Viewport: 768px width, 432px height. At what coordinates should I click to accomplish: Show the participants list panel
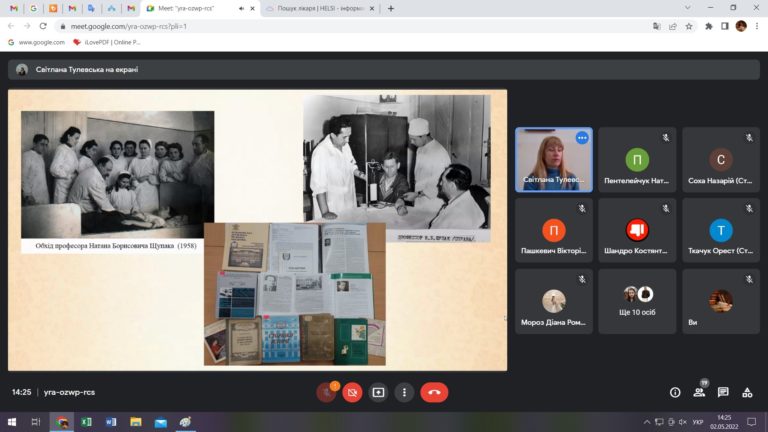tap(699, 392)
